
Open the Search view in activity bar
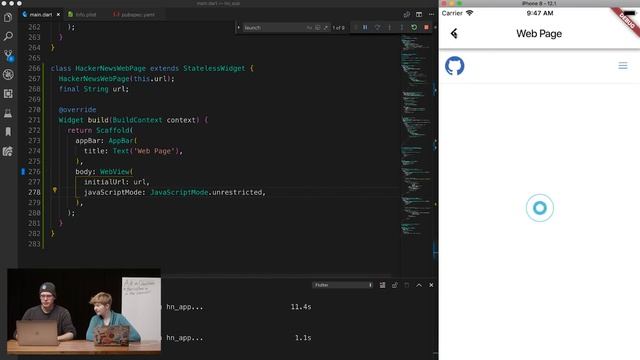[x=8, y=36]
